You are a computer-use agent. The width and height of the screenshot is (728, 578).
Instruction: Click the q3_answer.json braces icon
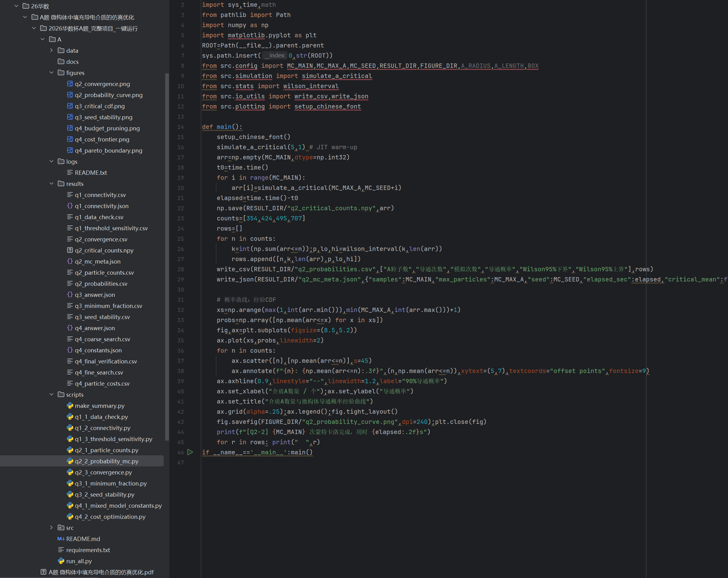coord(70,294)
